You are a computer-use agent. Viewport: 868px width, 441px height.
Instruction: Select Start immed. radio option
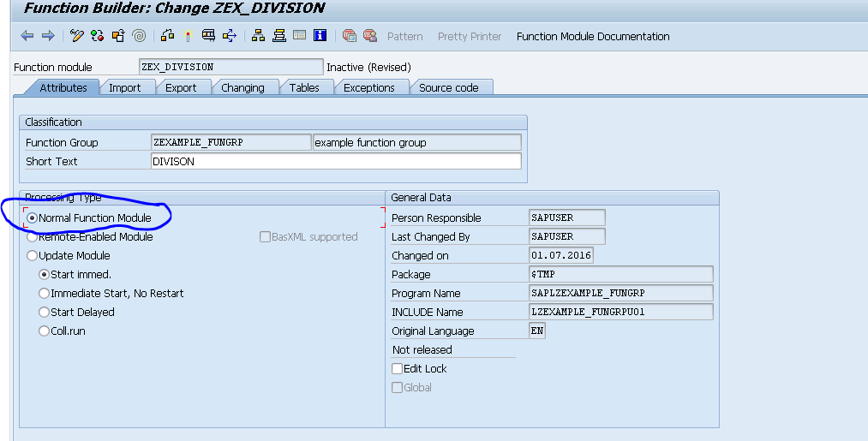pos(45,275)
